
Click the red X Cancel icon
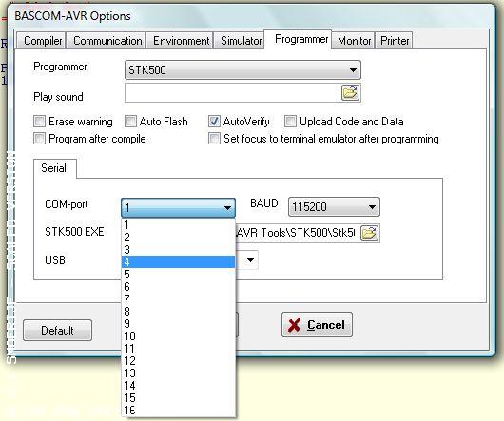point(295,325)
